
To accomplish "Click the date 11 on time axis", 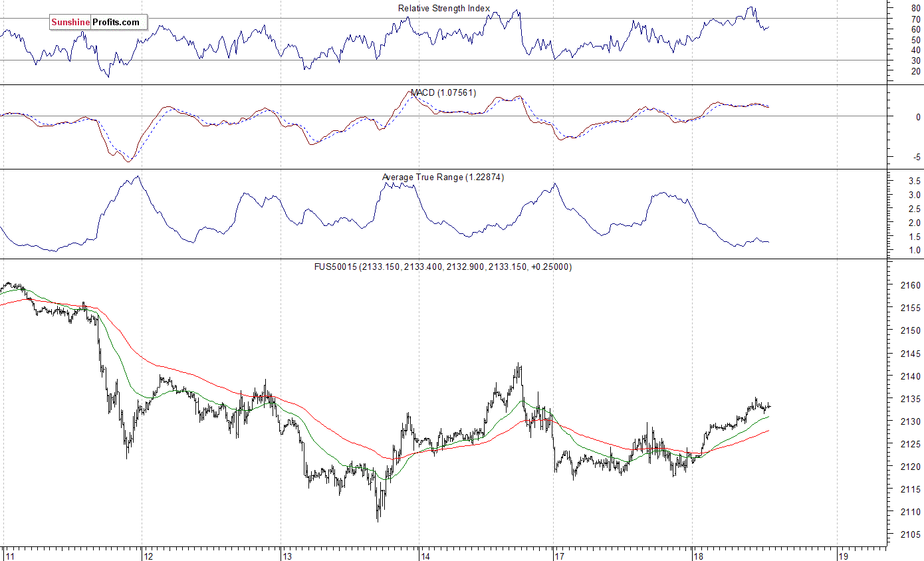I will click(10, 556).
